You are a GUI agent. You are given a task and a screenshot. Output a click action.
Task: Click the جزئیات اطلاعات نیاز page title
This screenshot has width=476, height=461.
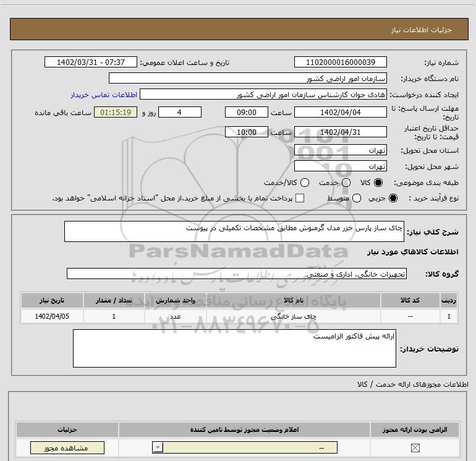(x=422, y=30)
